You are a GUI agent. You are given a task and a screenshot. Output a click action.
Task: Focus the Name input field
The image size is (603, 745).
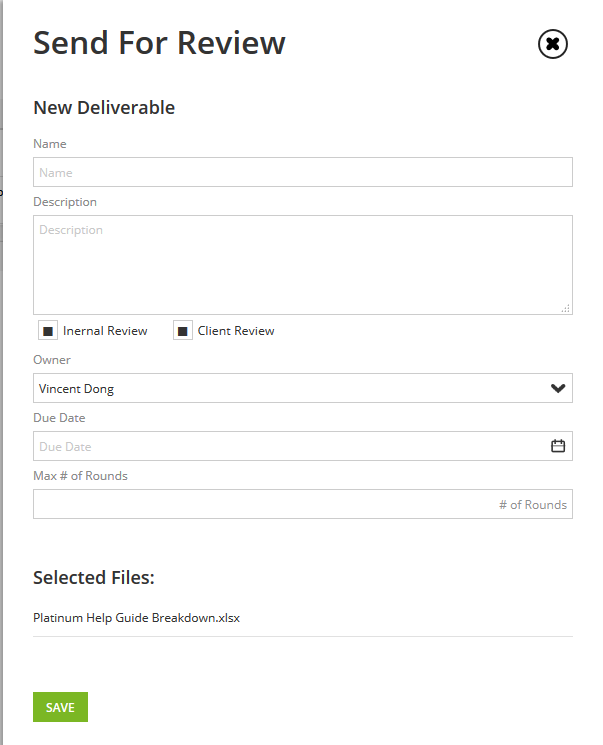303,172
